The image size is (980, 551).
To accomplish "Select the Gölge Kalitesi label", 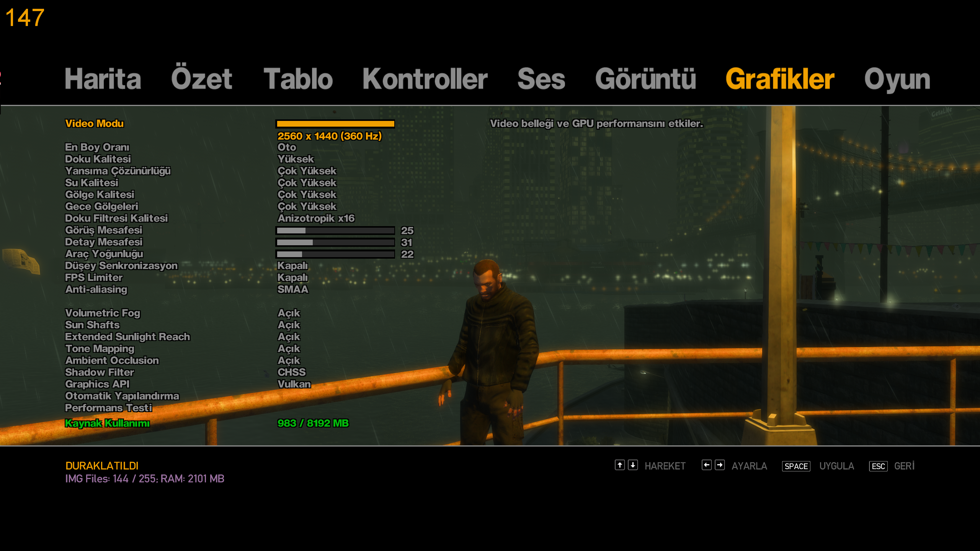I will [x=100, y=195].
